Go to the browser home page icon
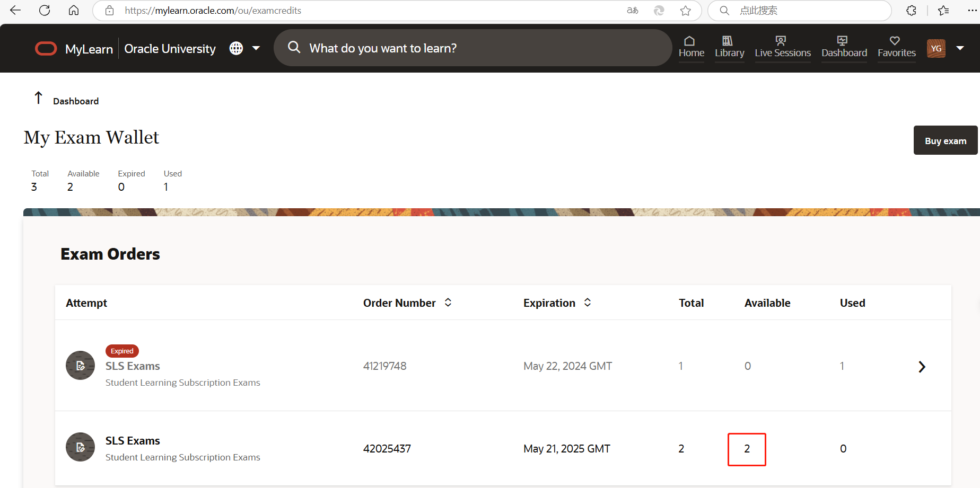The image size is (980, 488). click(x=74, y=11)
